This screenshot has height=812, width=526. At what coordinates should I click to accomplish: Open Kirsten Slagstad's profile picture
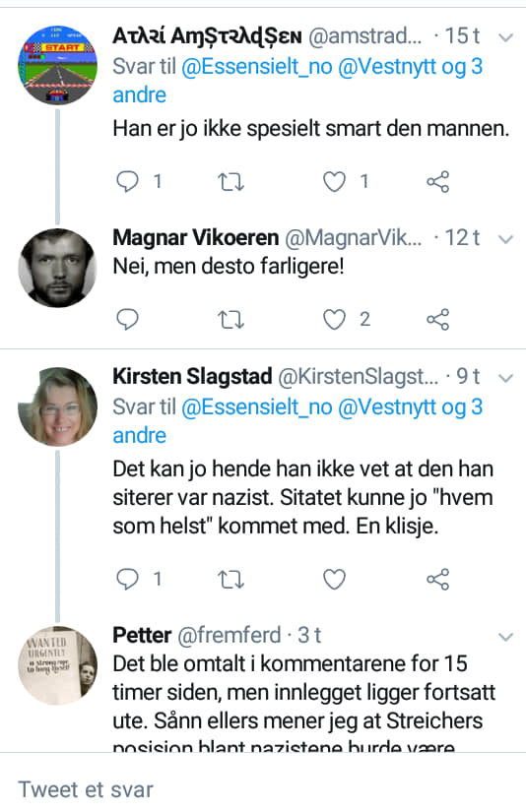click(x=57, y=406)
